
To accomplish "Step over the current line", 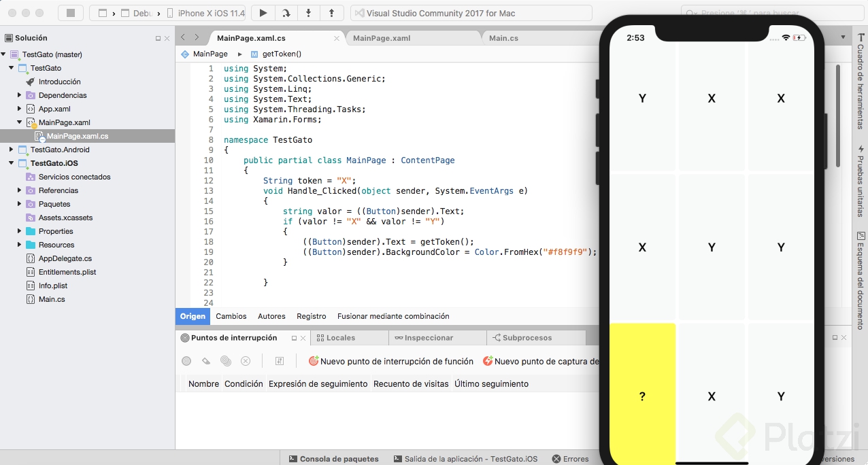I will click(x=286, y=13).
